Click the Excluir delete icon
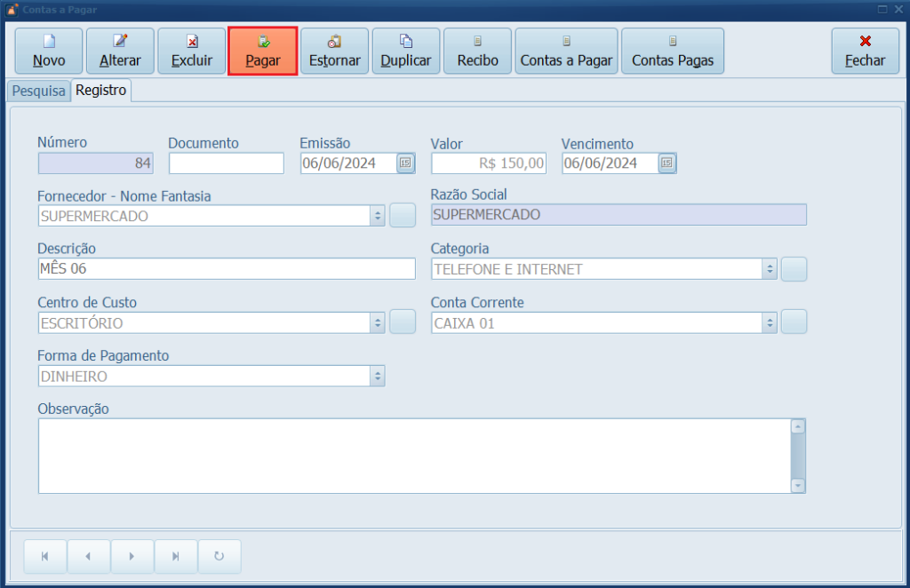This screenshot has height=588, width=910. click(x=191, y=51)
